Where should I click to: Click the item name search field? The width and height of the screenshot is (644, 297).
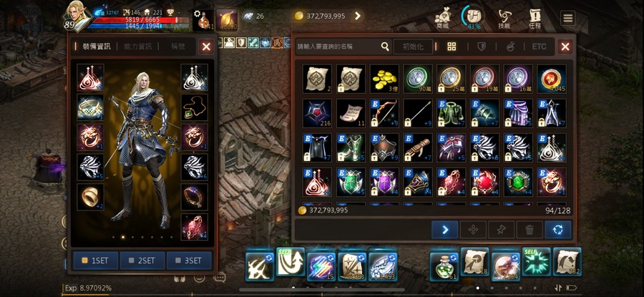338,47
